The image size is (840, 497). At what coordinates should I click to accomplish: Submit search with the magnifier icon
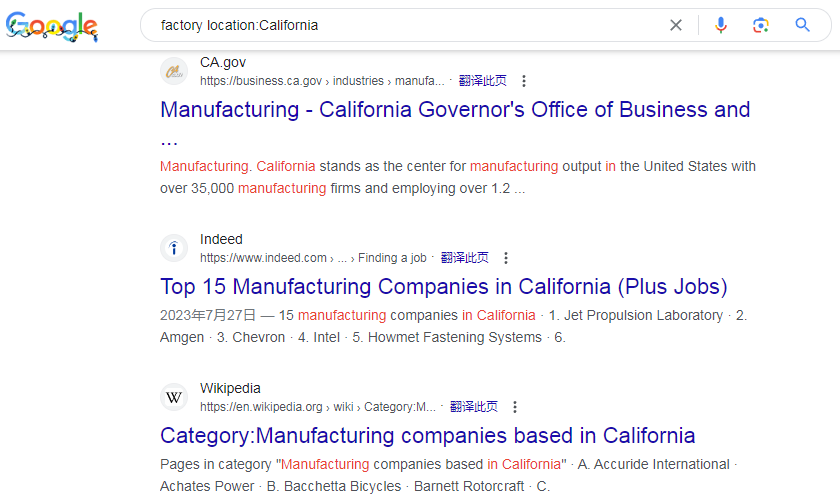802,25
